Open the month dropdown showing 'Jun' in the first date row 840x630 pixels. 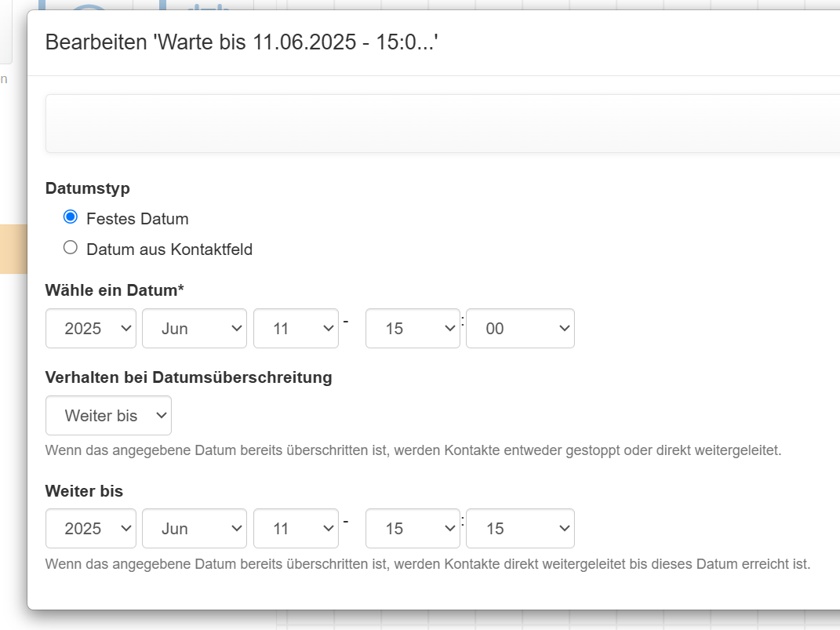click(x=194, y=328)
